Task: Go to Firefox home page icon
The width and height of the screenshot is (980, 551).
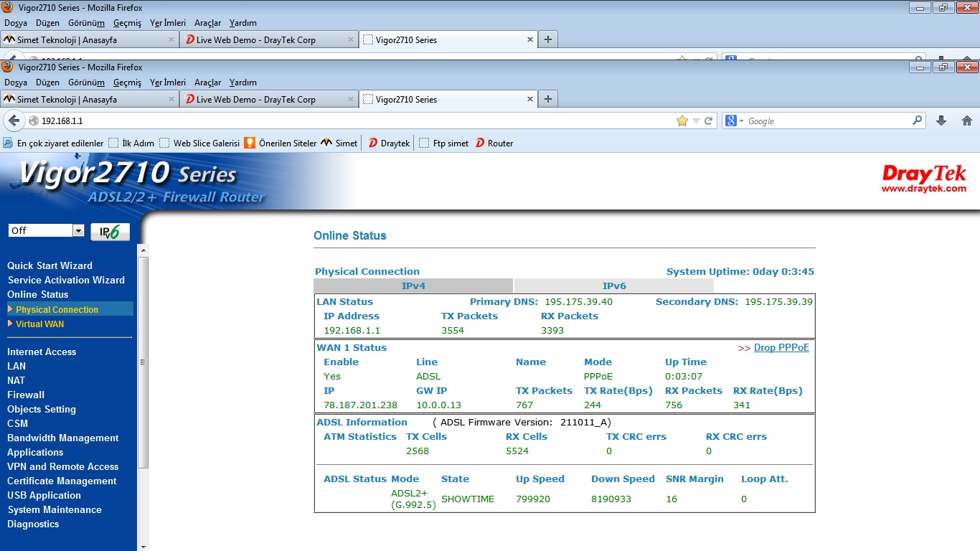Action: pyautogui.click(x=966, y=121)
